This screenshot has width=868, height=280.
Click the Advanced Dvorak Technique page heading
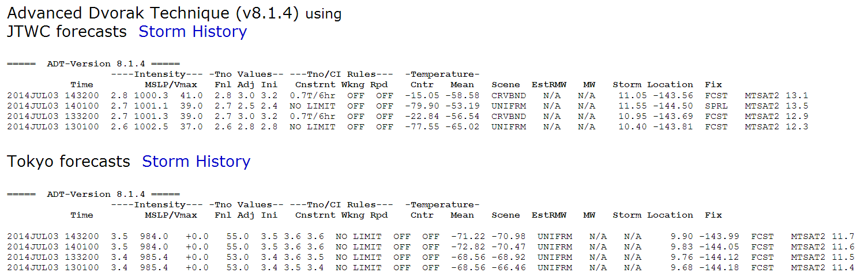click(x=152, y=13)
